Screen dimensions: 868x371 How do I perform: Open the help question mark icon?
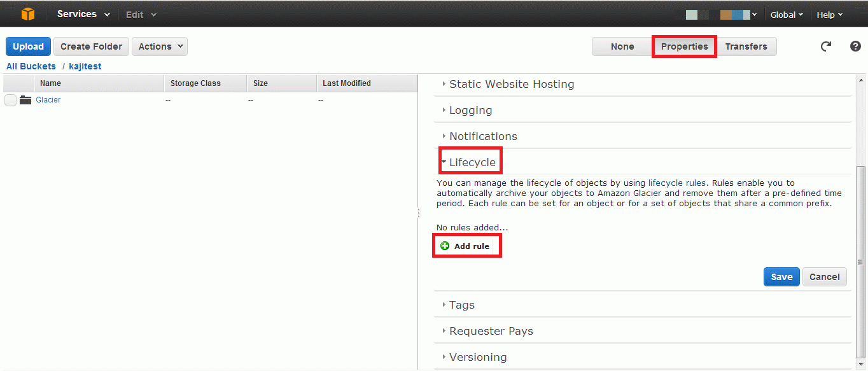pos(855,46)
